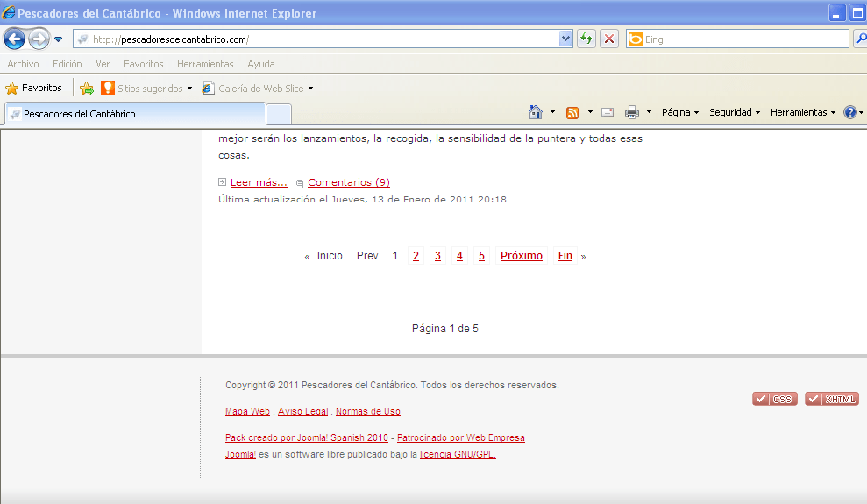Open Patrocinado por Web Empresa link
The image size is (867, 504).
point(461,437)
